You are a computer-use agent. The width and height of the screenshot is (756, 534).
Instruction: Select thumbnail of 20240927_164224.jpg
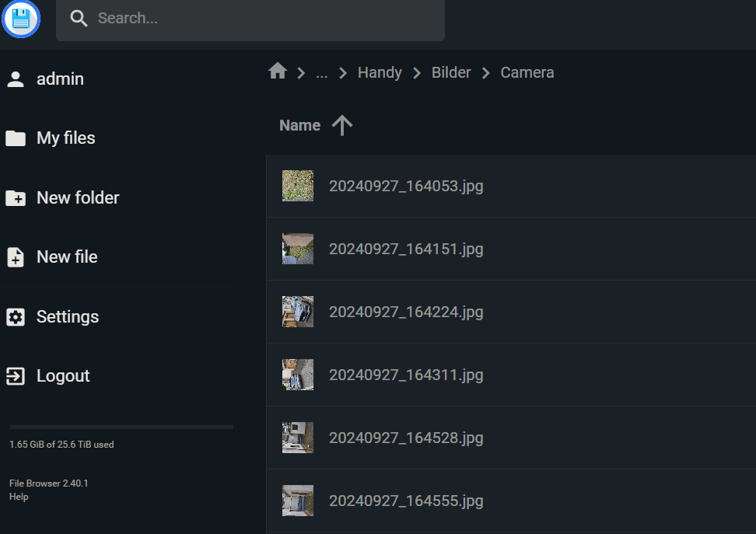point(297,312)
